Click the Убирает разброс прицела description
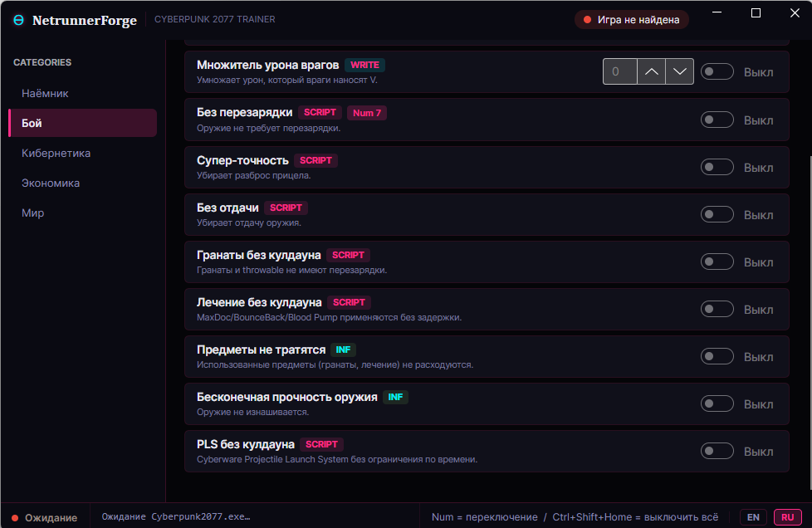Viewport: 812px width, 528px height. pyautogui.click(x=254, y=175)
